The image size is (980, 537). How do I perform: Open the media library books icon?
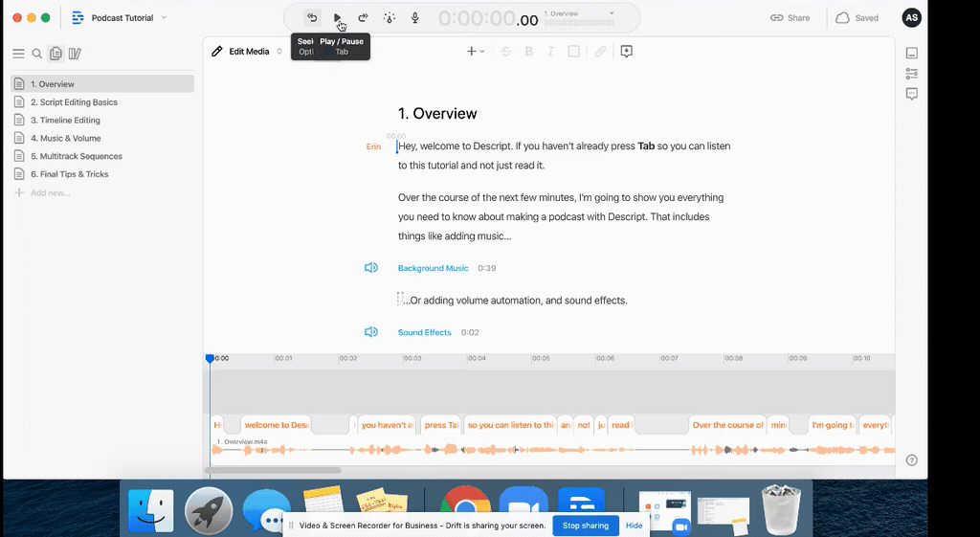point(75,54)
